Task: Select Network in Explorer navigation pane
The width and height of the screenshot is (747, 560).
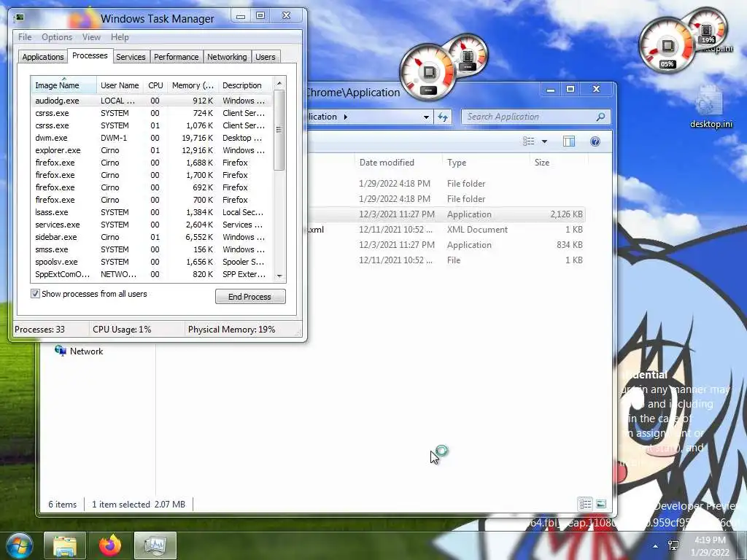Action: [79, 351]
